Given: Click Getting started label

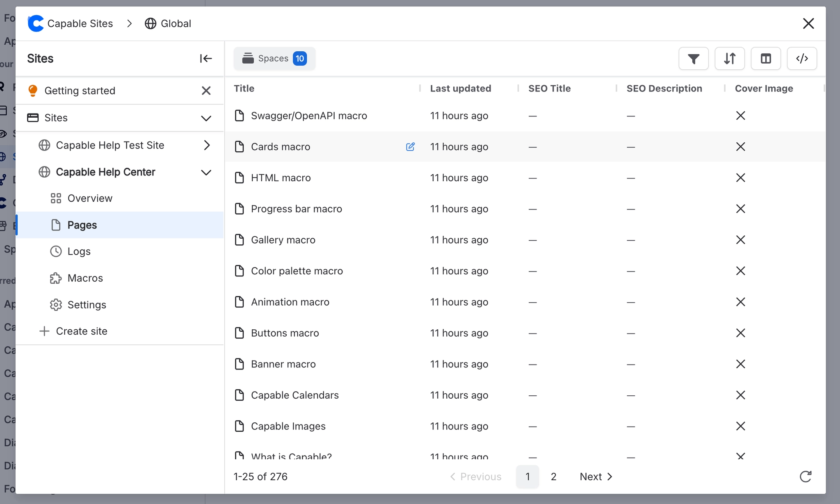Looking at the screenshot, I should point(80,91).
